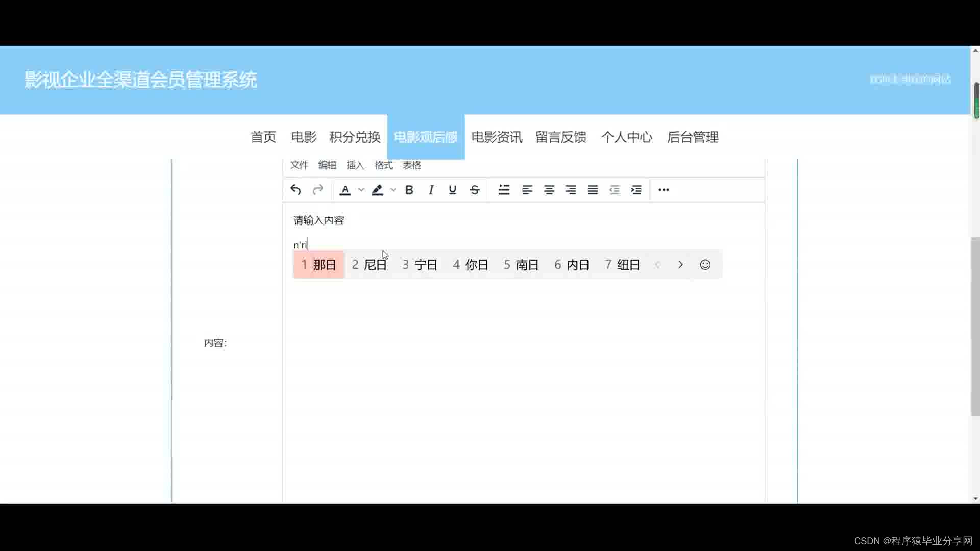The width and height of the screenshot is (980, 551).
Task: Open the 插入 editor menu
Action: point(355,165)
